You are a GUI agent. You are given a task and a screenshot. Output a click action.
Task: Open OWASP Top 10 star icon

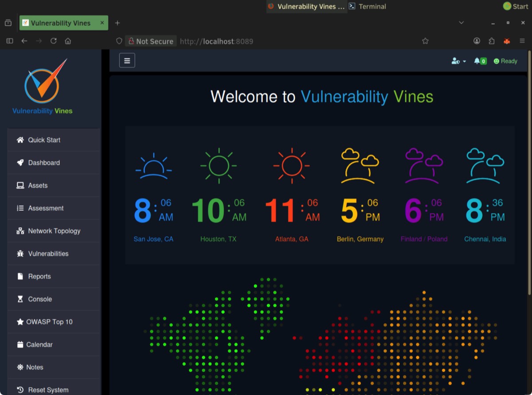point(20,322)
